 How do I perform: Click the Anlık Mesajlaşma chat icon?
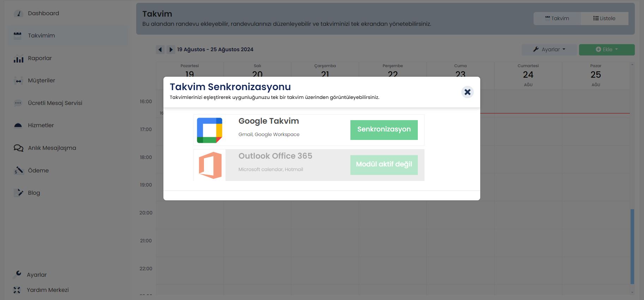point(18,148)
